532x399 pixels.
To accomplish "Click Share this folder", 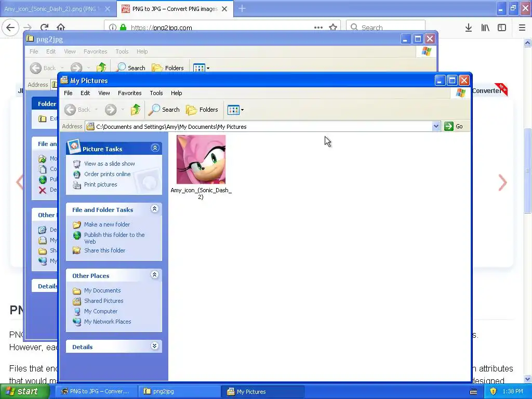I will click(104, 250).
